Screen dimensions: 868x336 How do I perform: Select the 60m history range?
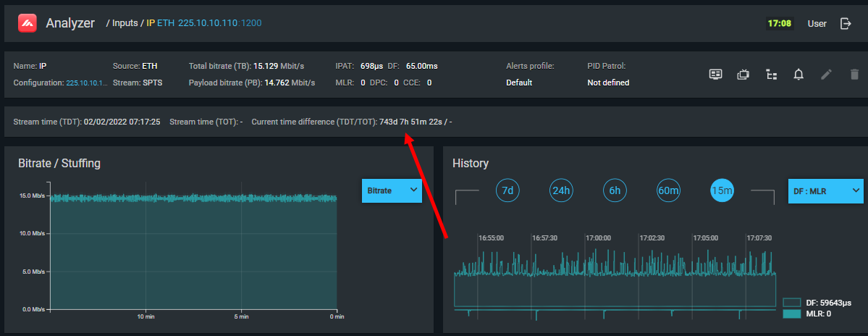[669, 190]
